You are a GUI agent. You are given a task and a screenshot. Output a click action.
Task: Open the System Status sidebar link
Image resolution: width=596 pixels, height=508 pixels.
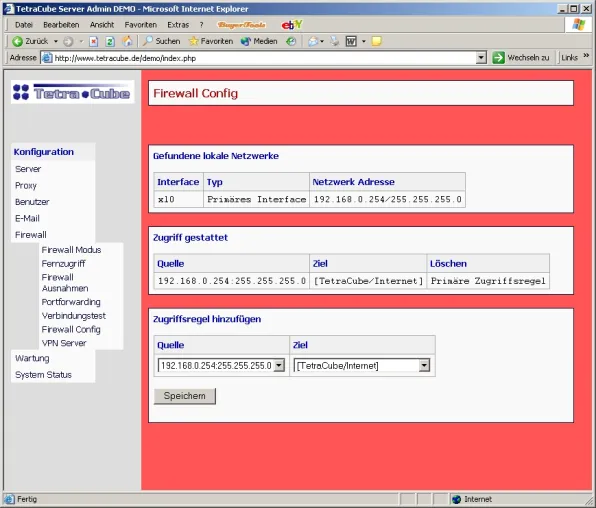43,375
